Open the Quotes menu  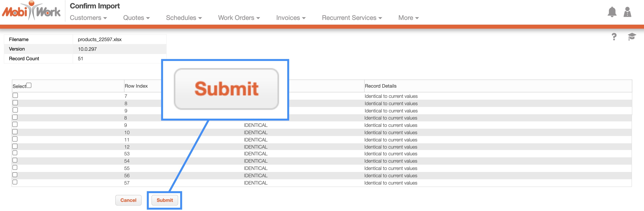tap(136, 18)
